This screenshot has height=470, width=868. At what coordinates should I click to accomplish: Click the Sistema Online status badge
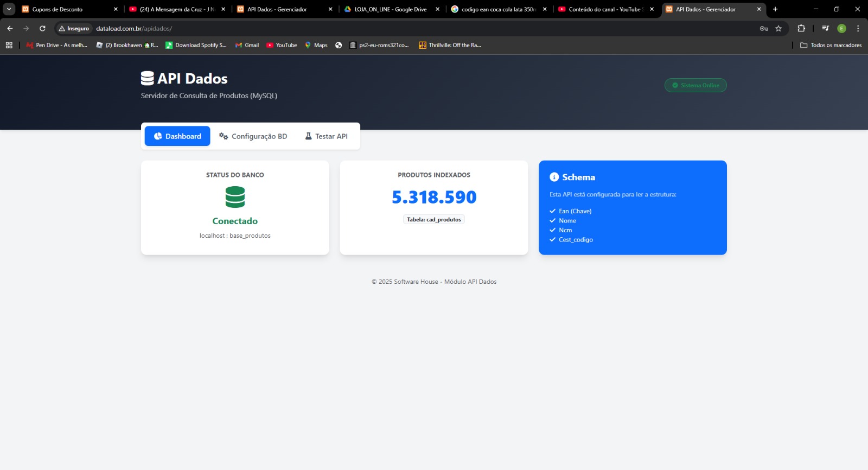pyautogui.click(x=695, y=85)
